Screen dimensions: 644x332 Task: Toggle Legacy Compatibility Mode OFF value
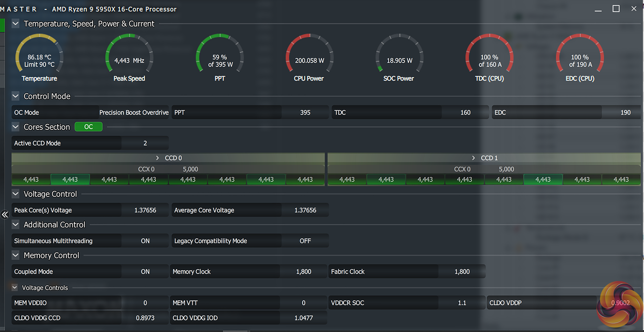(x=305, y=241)
